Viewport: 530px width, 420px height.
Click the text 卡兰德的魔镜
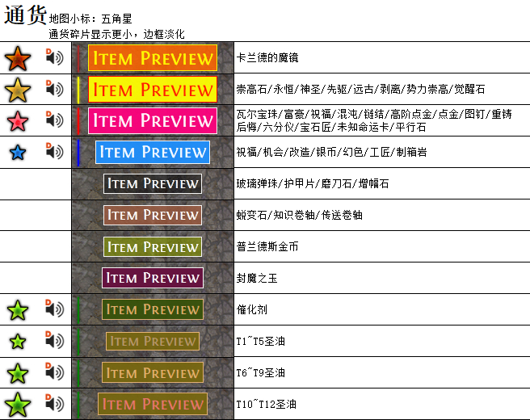tap(267, 58)
